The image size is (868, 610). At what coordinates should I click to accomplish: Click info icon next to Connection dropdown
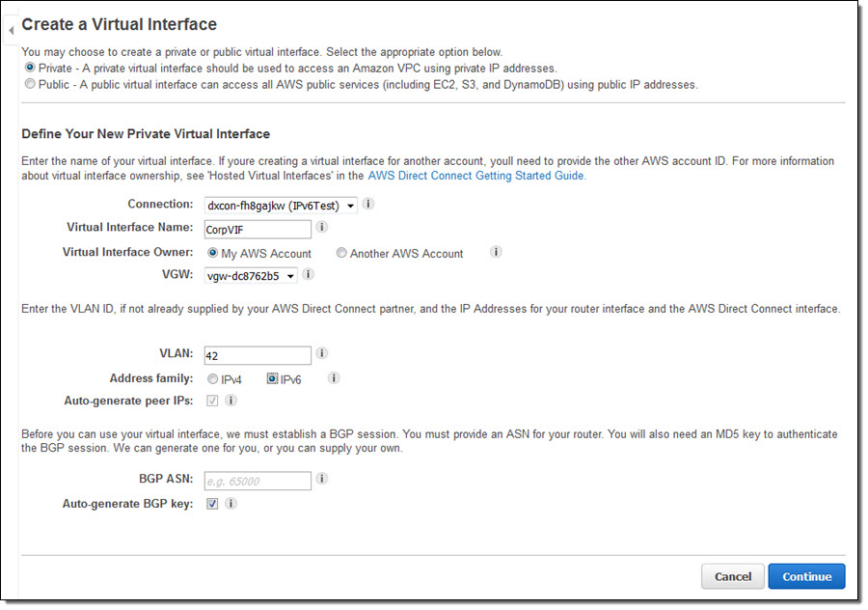[369, 205]
